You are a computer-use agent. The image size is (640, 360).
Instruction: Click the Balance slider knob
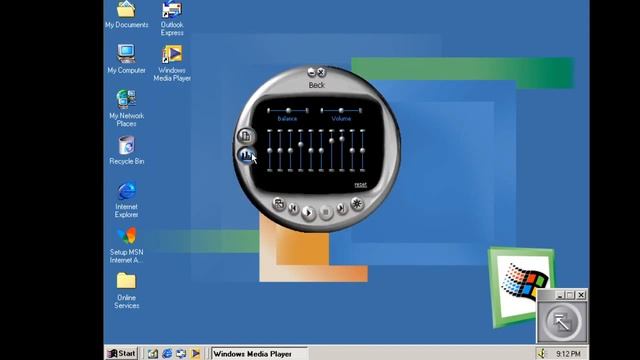point(288,110)
